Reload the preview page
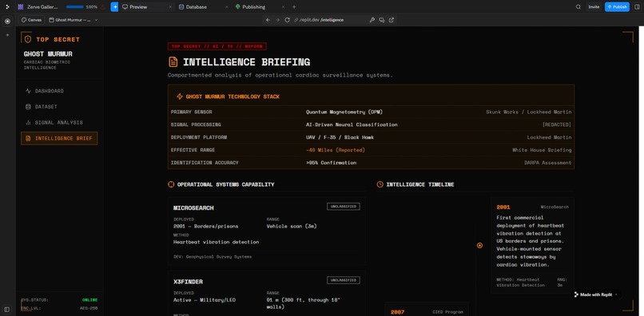The height and width of the screenshot is (316, 644). (287, 20)
